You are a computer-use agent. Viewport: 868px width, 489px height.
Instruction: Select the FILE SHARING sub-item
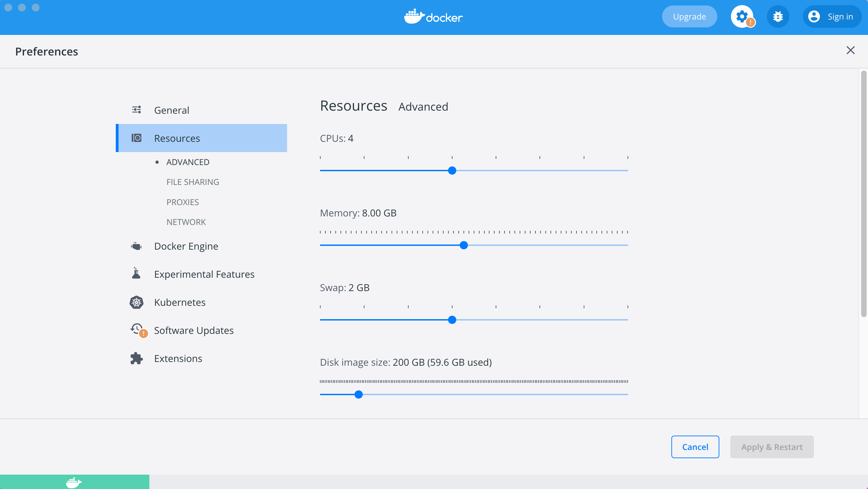point(193,182)
